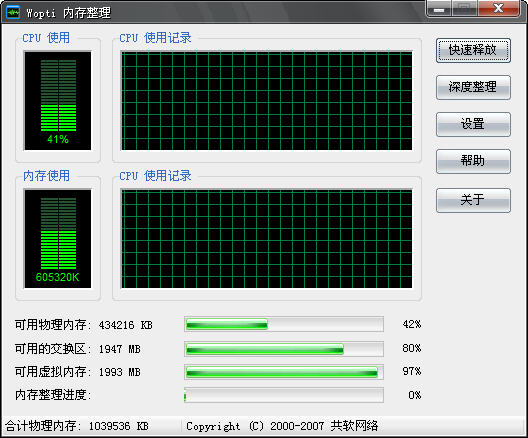This screenshot has width=528, height=438.
Task: Select the 434216 KB value text
Action: click(126, 325)
